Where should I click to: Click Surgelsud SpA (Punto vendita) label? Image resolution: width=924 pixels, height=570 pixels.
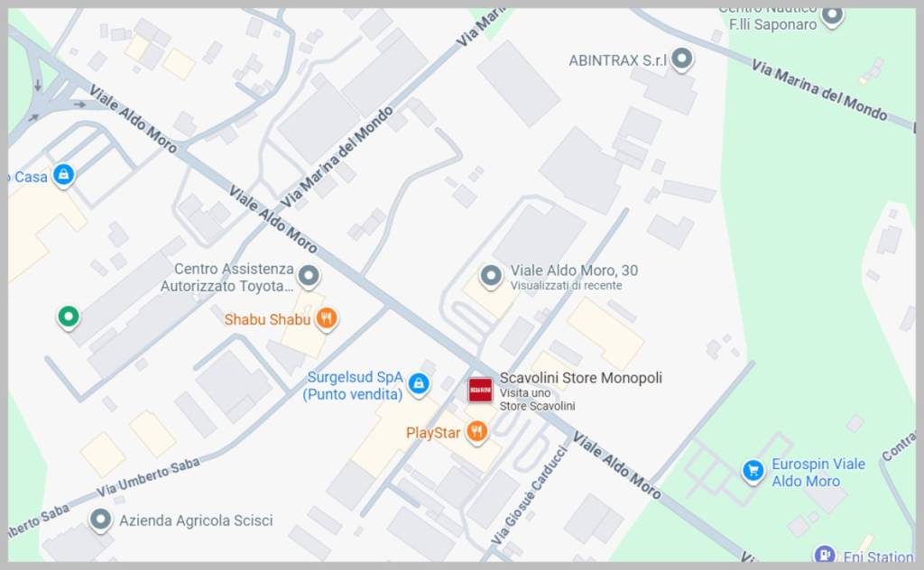click(x=353, y=386)
